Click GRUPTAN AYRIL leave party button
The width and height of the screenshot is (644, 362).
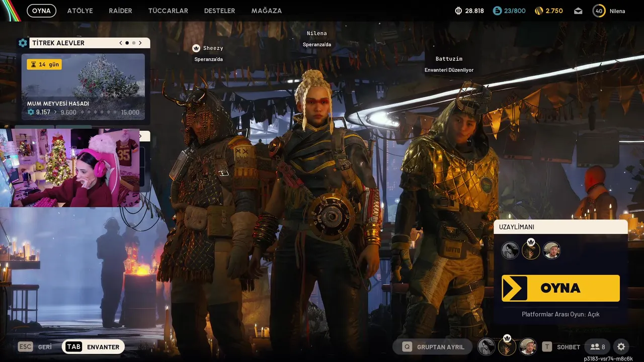tap(432, 347)
